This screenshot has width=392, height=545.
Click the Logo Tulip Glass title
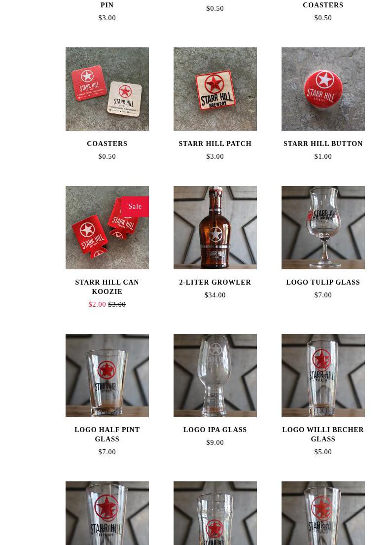(323, 282)
